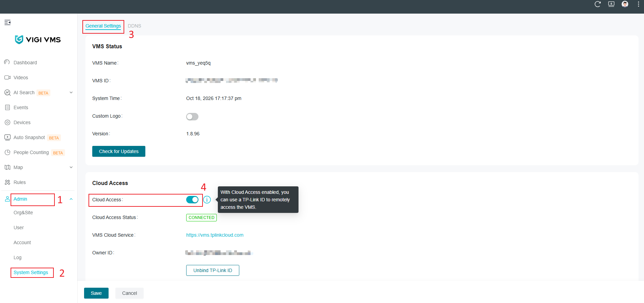Click the Events list icon
644x303 pixels.
click(7, 107)
